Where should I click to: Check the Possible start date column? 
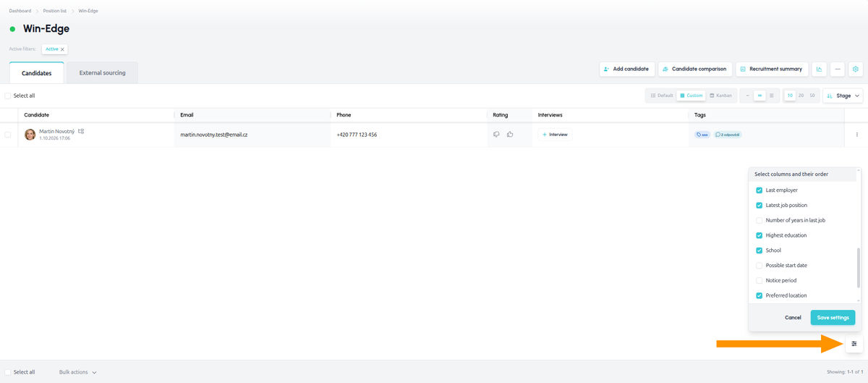pos(759,266)
